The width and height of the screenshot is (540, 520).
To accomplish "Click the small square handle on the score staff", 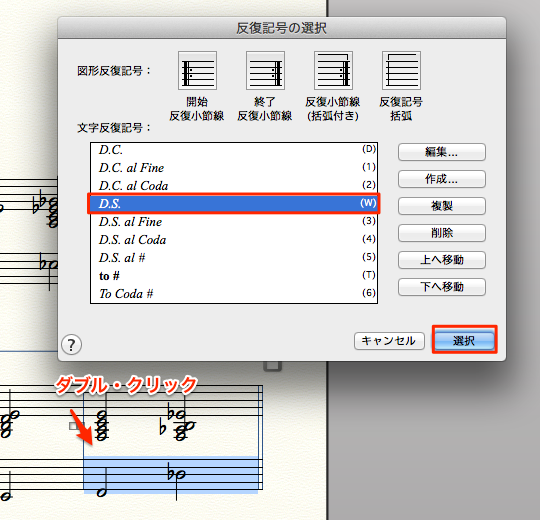I will coord(74,426).
